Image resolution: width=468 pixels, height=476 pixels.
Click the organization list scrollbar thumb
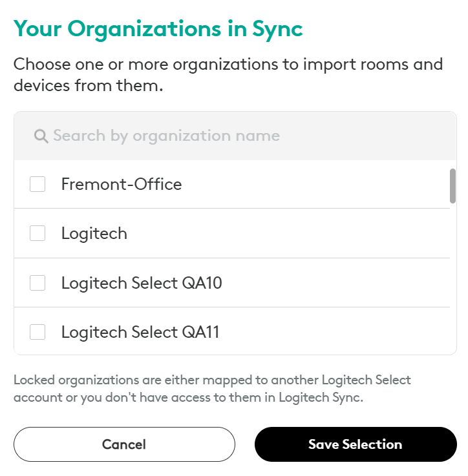[x=452, y=186]
